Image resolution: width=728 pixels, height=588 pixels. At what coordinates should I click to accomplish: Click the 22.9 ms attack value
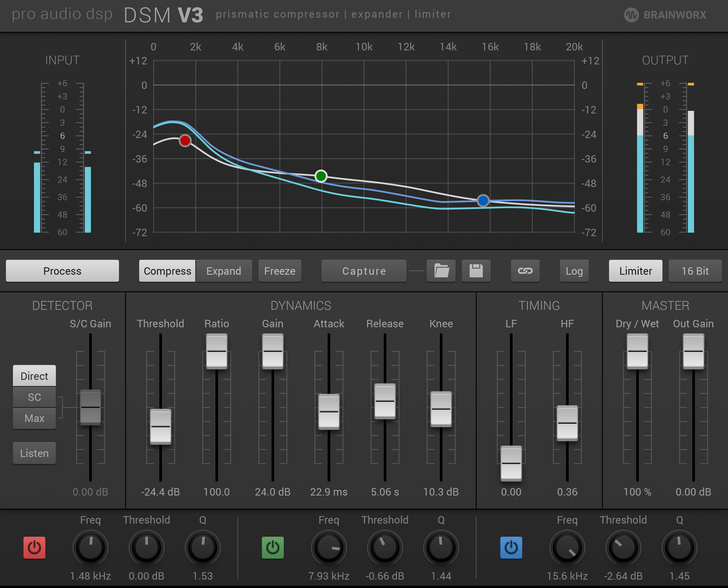tap(329, 492)
